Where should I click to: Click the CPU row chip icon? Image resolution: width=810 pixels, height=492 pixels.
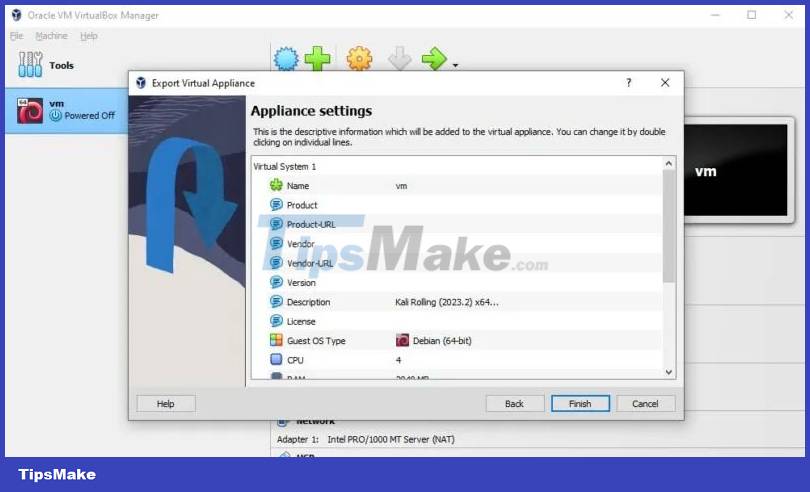pyautogui.click(x=276, y=359)
